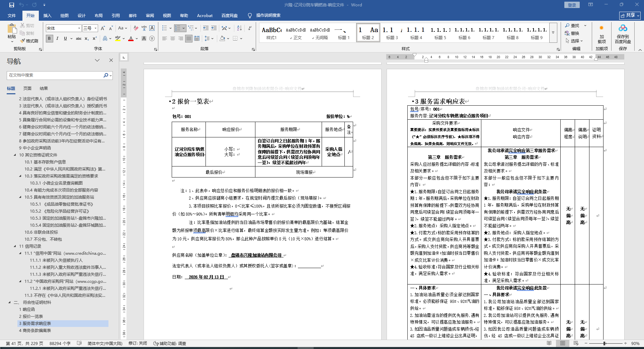
Task: Shrink font size with the smaller A icon
Action: (x=110, y=28)
